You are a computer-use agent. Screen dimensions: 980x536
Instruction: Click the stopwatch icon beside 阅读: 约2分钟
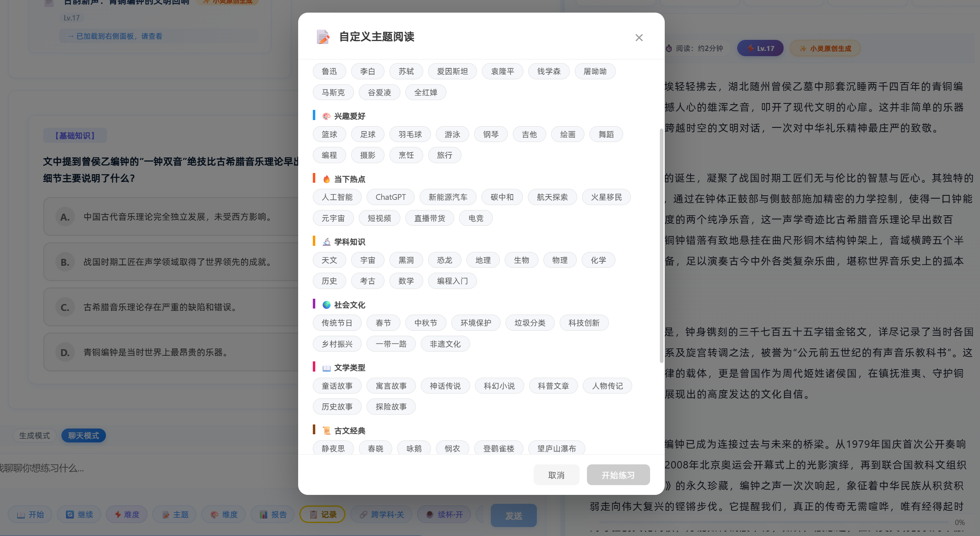(x=669, y=48)
